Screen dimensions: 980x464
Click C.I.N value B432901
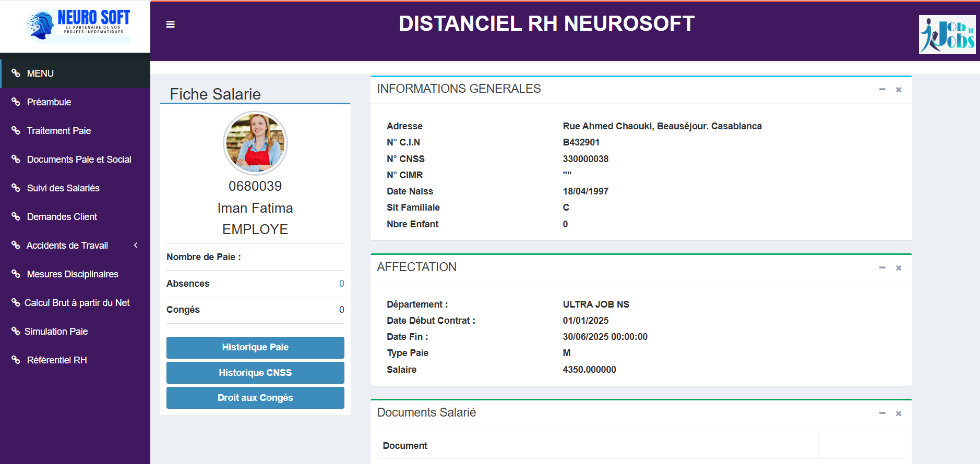(581, 142)
